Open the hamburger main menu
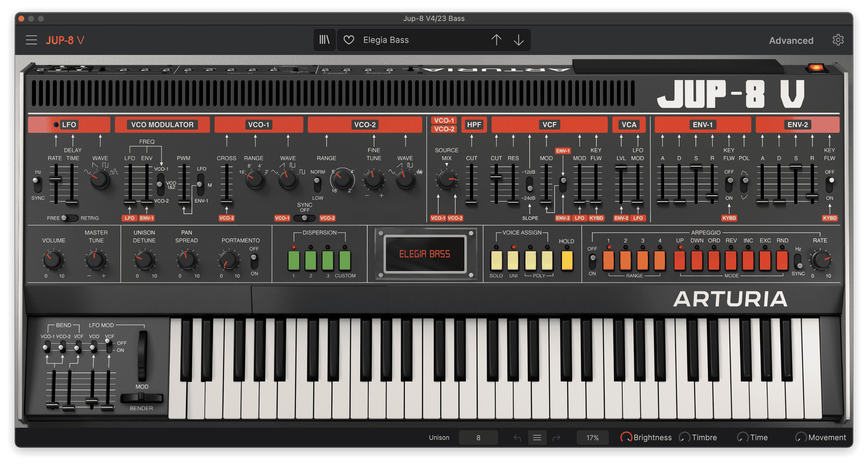The height and width of the screenshot is (465, 868). point(31,40)
